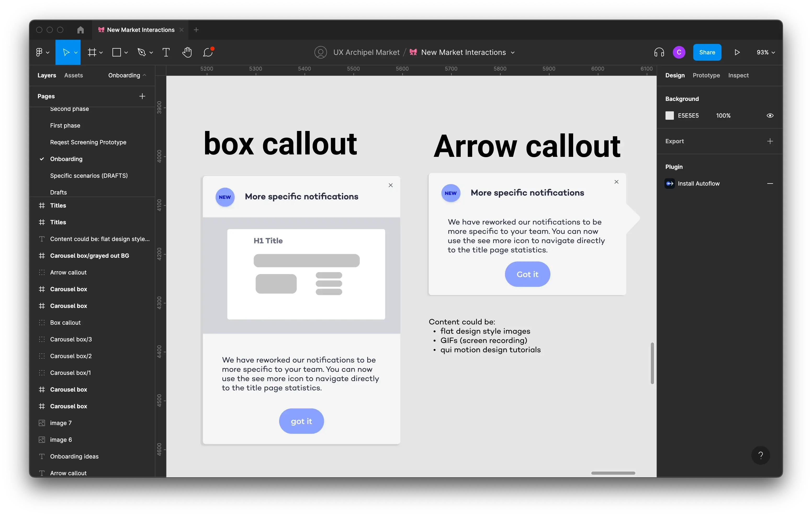
Task: Select the Text tool
Action: [166, 52]
